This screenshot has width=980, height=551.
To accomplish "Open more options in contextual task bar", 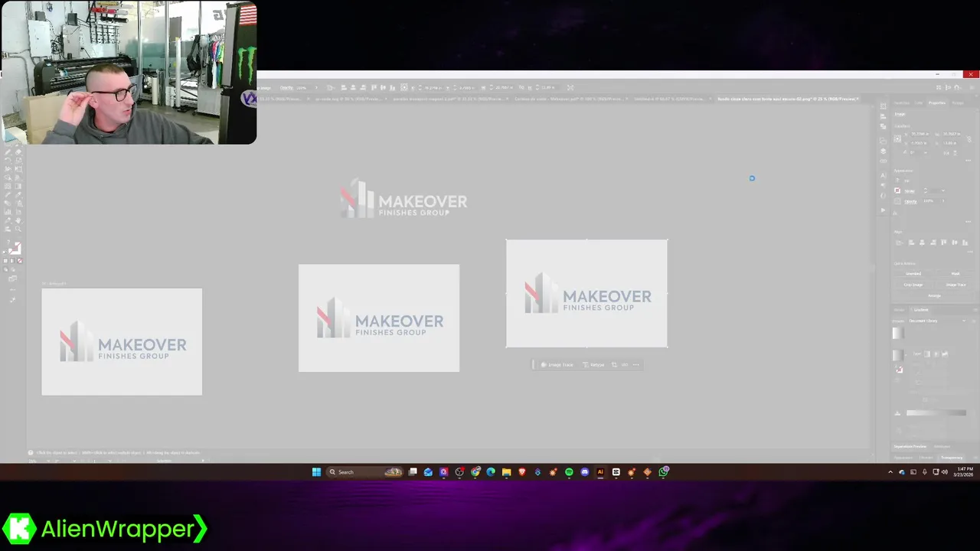I will tap(635, 365).
